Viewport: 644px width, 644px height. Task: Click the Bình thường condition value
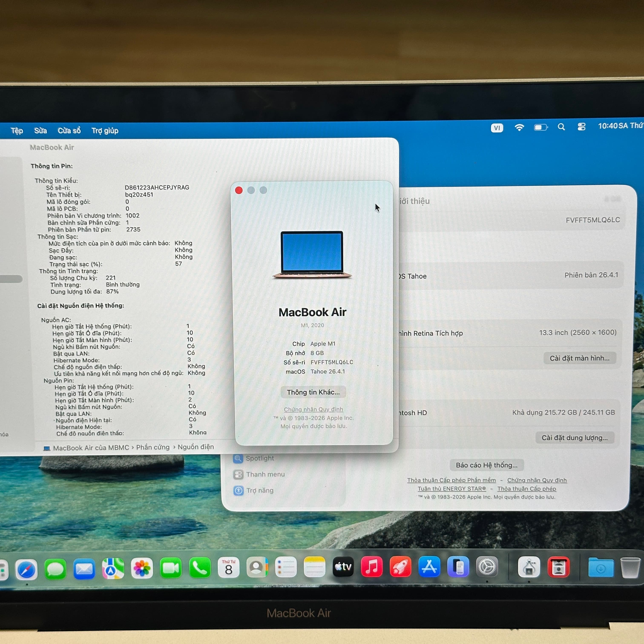point(123,285)
